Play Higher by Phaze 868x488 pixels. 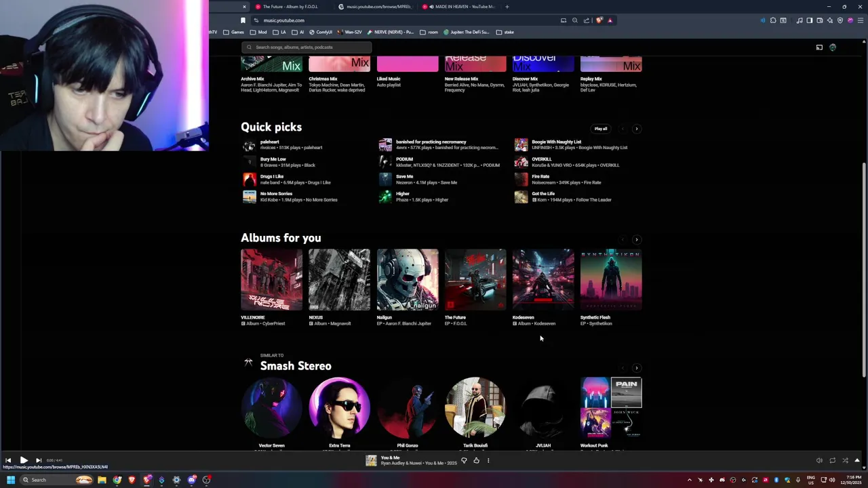(385, 197)
